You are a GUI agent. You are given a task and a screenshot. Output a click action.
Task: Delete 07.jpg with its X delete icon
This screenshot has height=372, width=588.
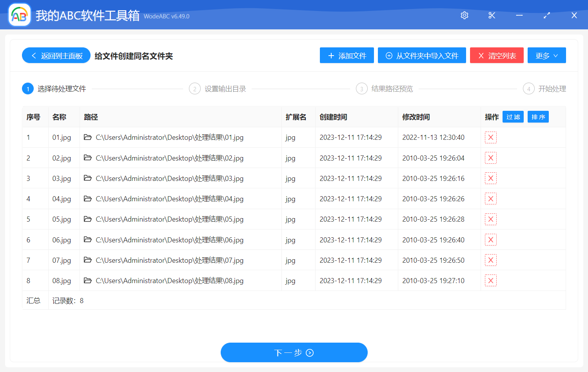(490, 260)
